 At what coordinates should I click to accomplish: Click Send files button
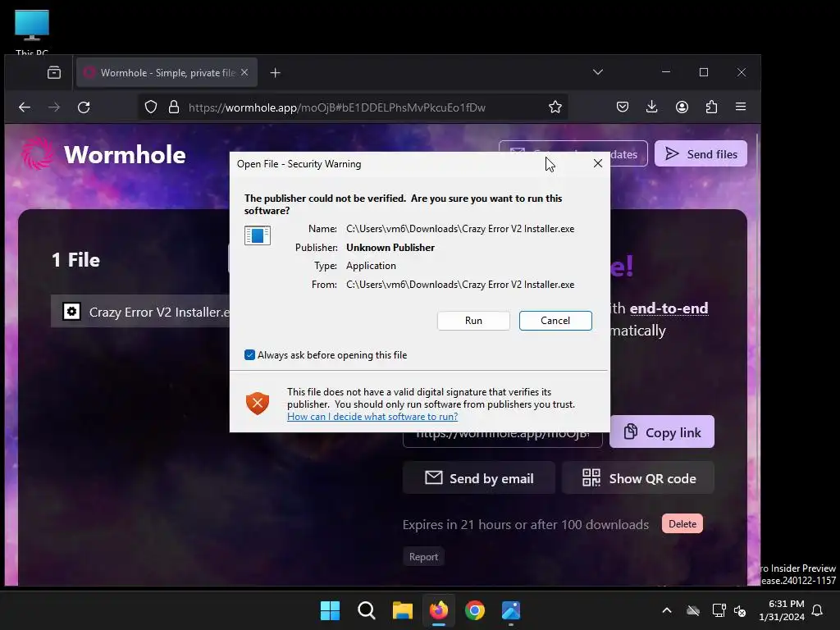(701, 153)
